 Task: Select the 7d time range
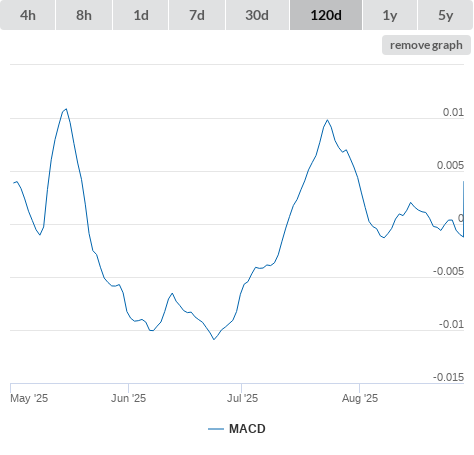[x=197, y=15]
